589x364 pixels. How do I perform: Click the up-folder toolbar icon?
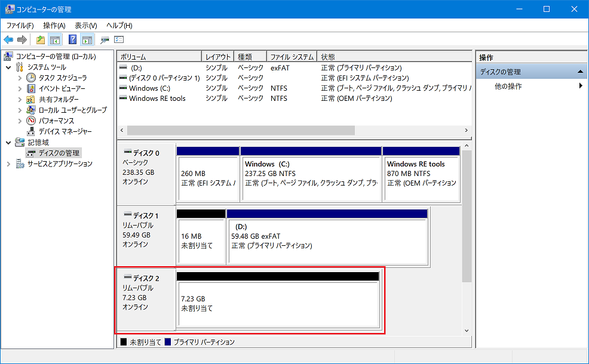40,39
